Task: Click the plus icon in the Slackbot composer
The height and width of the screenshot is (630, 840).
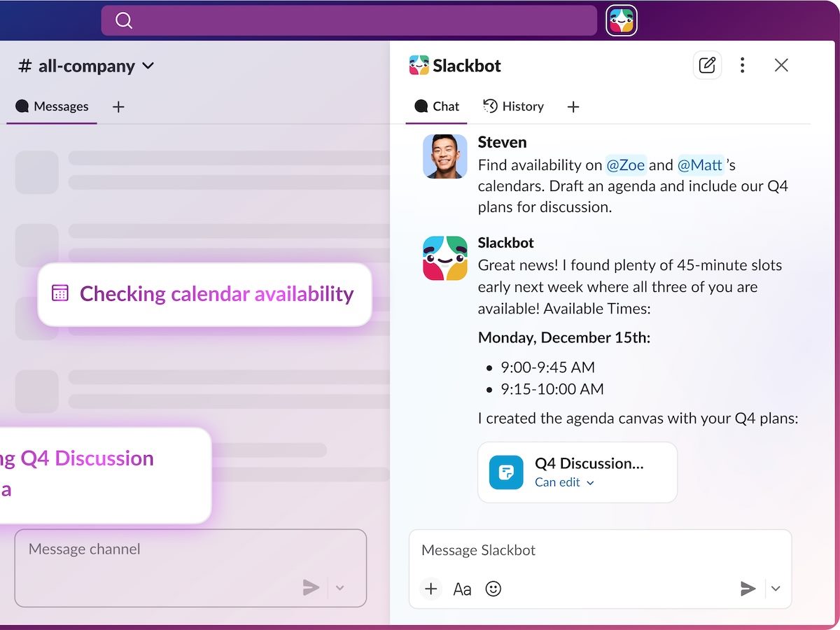Action: 430,589
